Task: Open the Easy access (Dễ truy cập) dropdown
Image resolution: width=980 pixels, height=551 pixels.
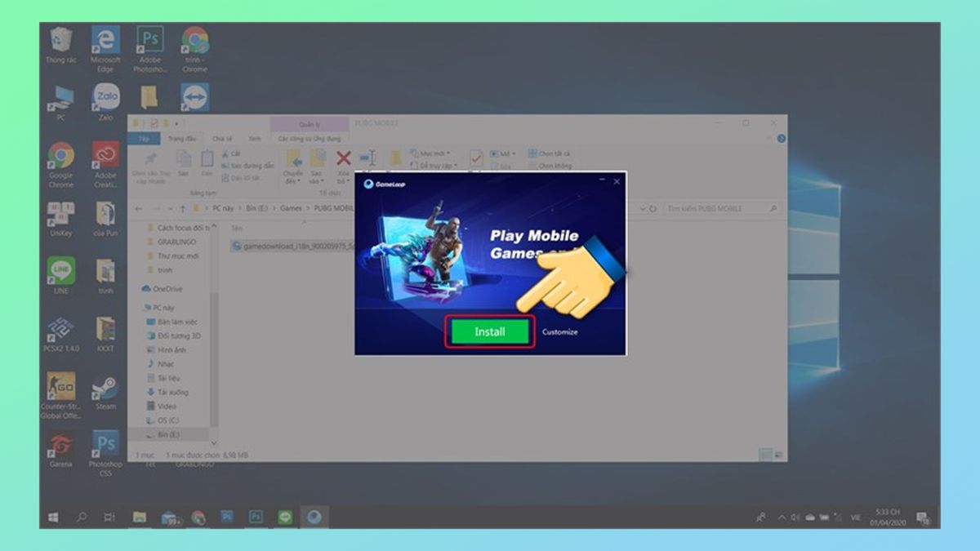Action: tap(433, 166)
